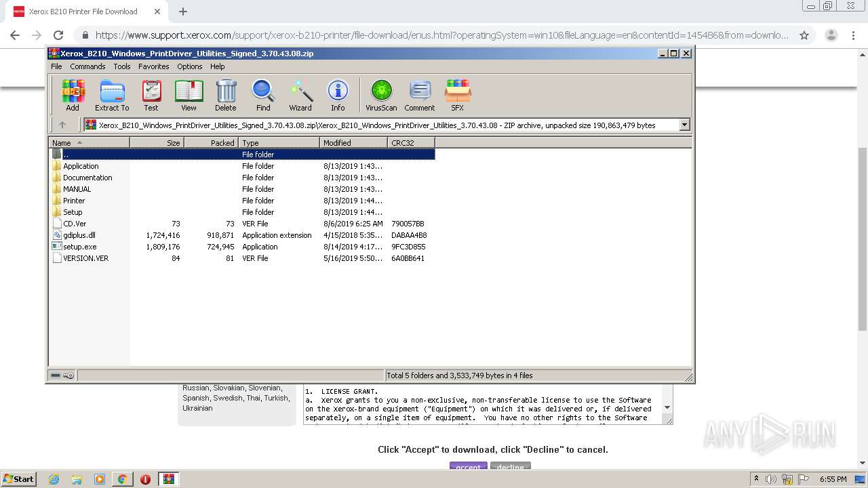Open the Commands menu
Viewport: 868px width, 488px height.
pyautogui.click(x=87, y=66)
